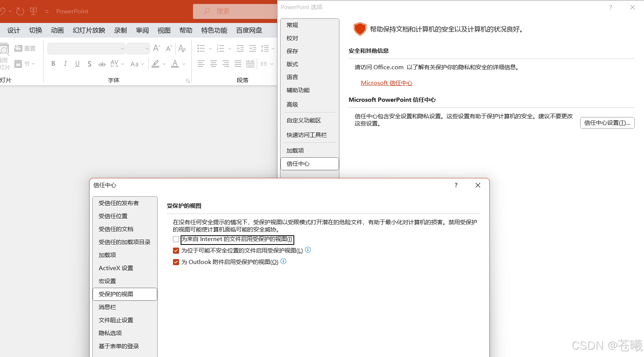644x357 pixels.
Task: Click the Bold formatting icon
Action: (53, 64)
